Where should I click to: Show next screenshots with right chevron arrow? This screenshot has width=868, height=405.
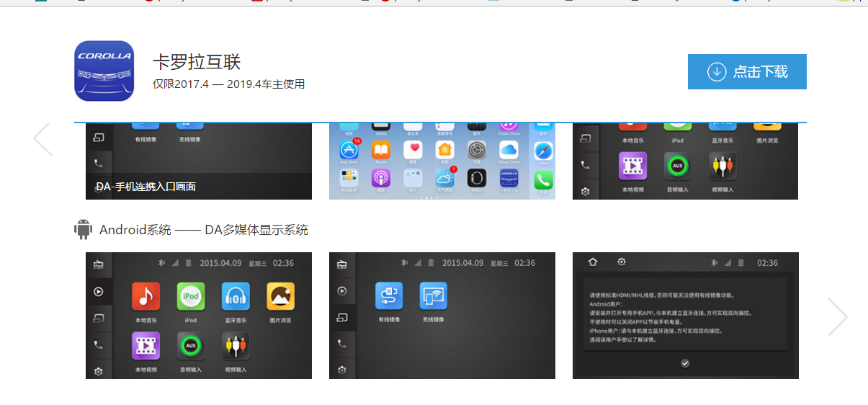pyautogui.click(x=838, y=316)
